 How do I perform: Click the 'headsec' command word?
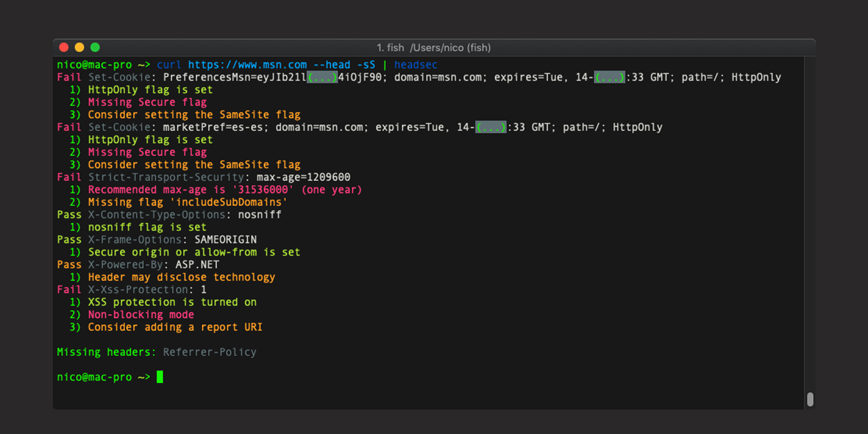click(x=416, y=65)
